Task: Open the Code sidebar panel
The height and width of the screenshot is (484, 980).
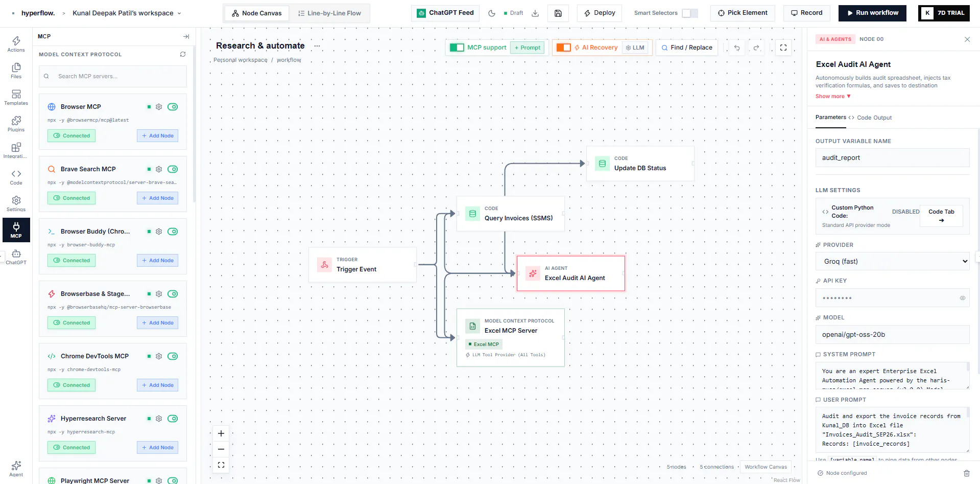Action: [x=16, y=177]
